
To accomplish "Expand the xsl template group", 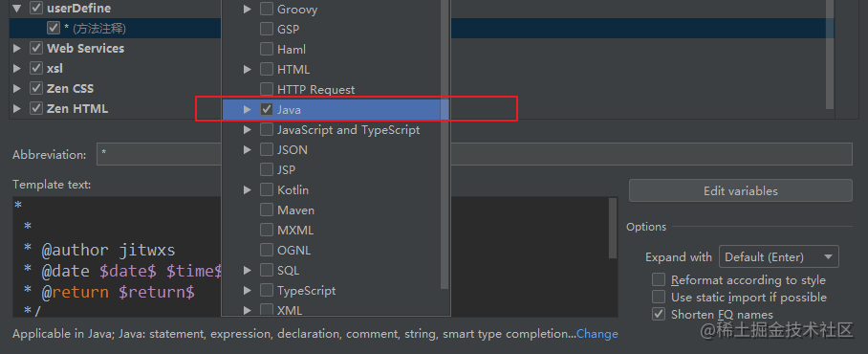I will pyautogui.click(x=17, y=68).
